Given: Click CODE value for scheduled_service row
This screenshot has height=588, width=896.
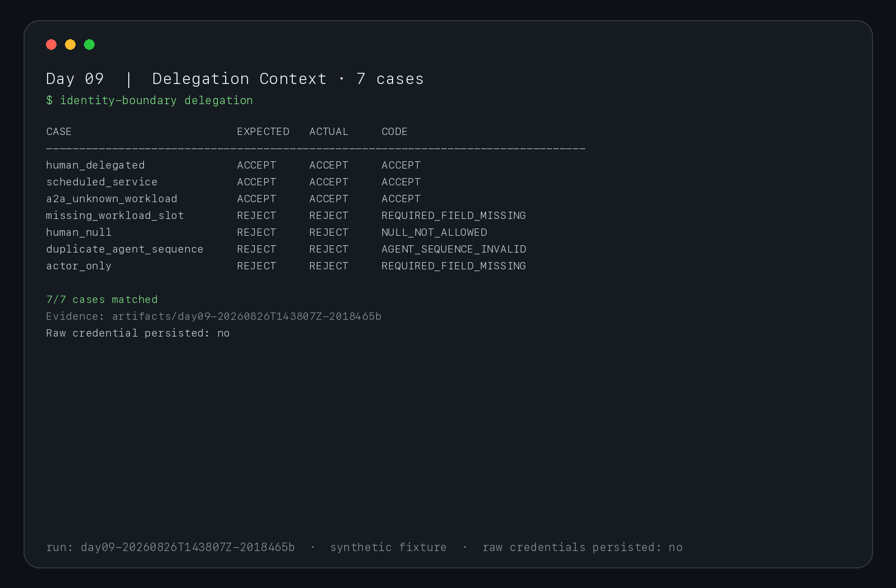Looking at the screenshot, I should (x=401, y=182).
